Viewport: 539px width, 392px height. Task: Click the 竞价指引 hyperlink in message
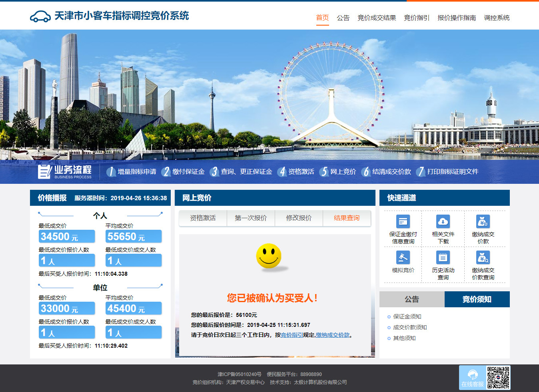tap(291, 335)
